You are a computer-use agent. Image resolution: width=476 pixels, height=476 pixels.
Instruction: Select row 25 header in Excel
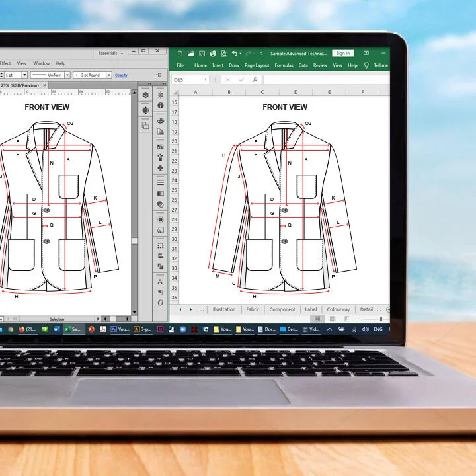coord(175,190)
